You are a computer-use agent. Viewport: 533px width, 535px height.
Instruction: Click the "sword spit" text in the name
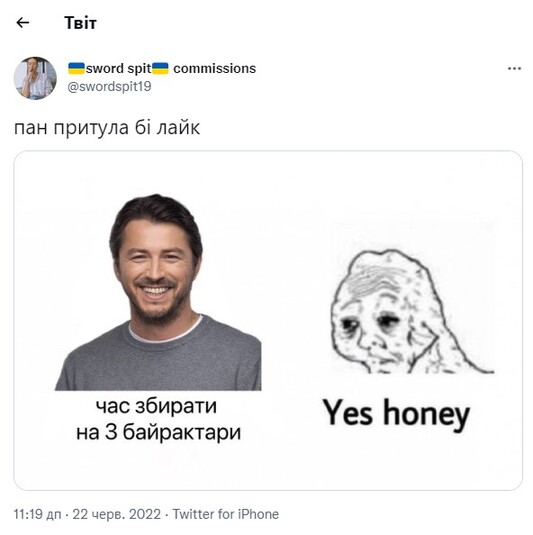tap(118, 69)
